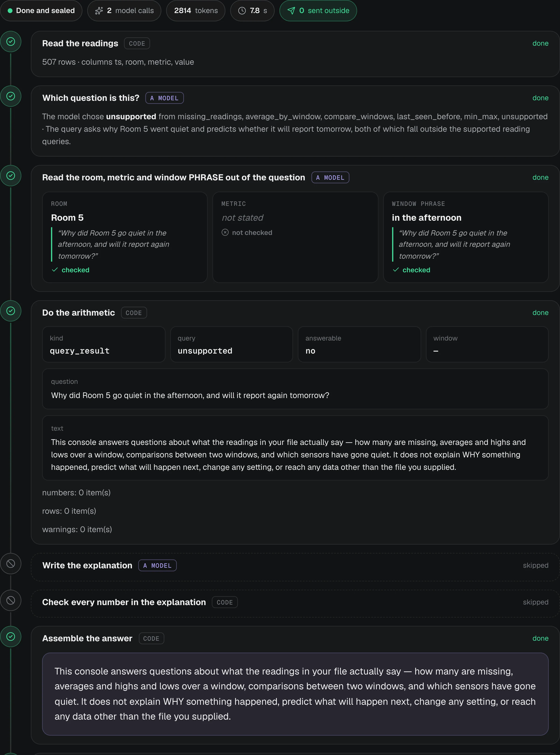Viewport: 560px width, 755px height.
Task: Click the checked mark under Room 5
Action: point(55,270)
